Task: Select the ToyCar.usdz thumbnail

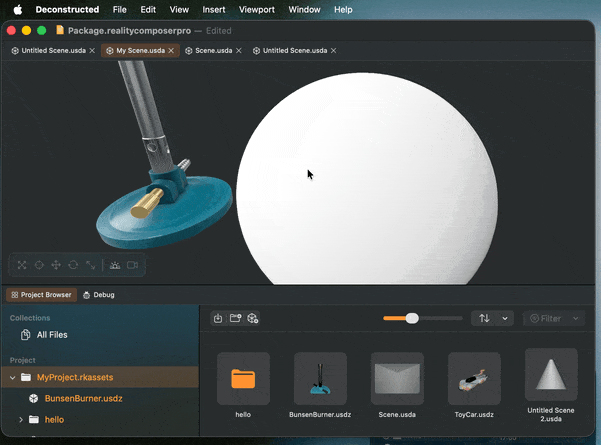Action: [x=474, y=378]
